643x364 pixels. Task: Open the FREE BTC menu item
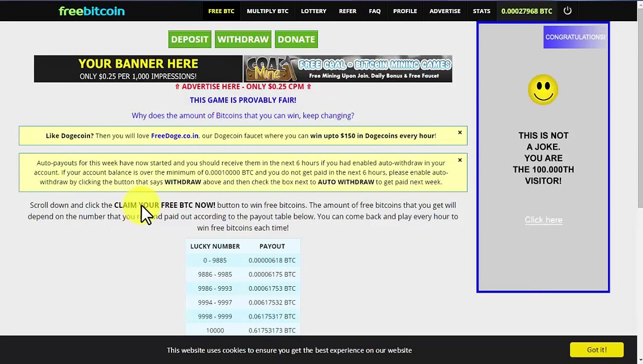pyautogui.click(x=221, y=11)
